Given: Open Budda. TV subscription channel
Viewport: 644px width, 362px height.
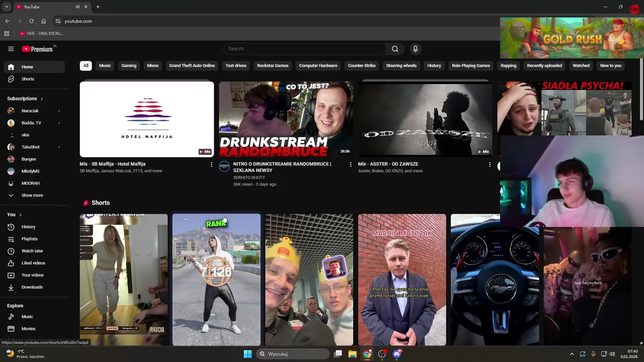Looking at the screenshot, I should 34,123.
